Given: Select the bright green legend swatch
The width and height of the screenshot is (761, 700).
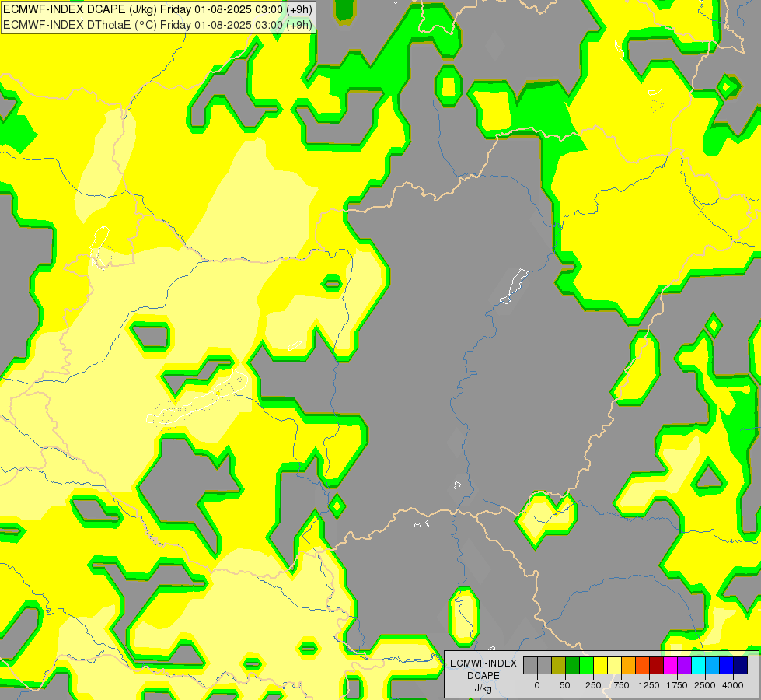Looking at the screenshot, I should click(586, 666).
